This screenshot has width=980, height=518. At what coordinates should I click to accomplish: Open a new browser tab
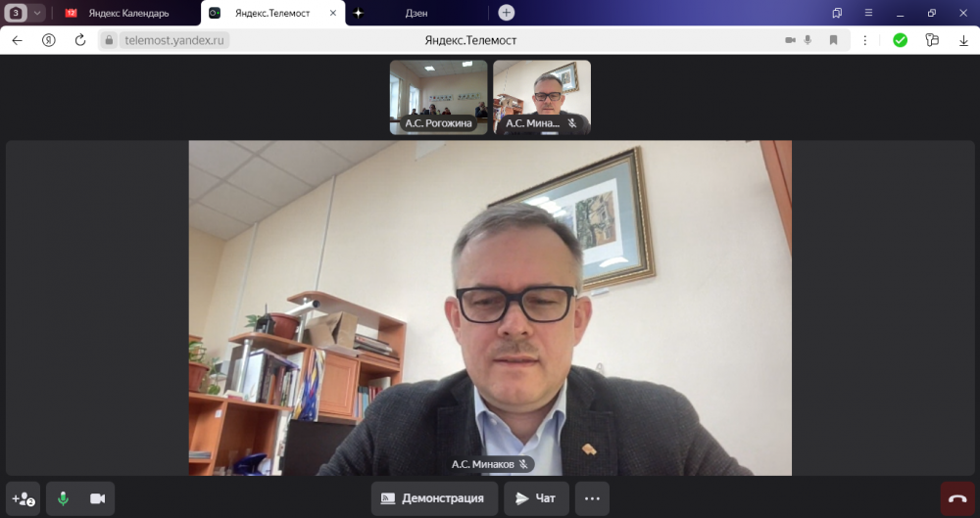point(506,13)
